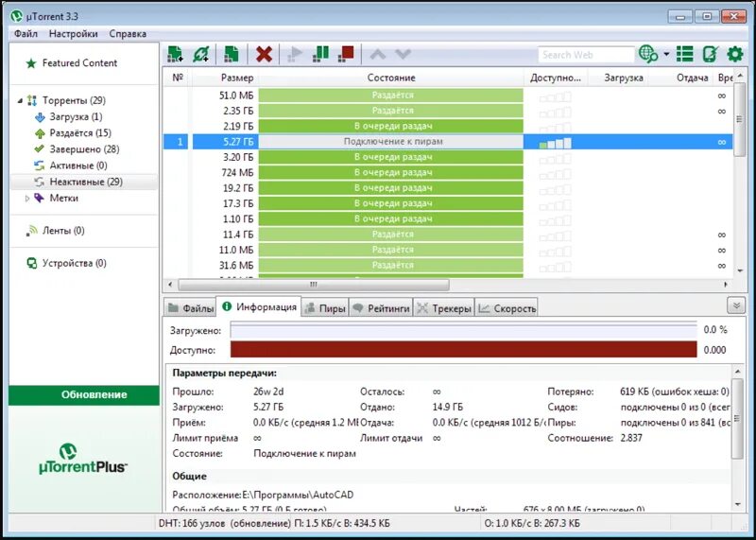This screenshot has height=540, width=756.
Task: Click Подключение к пирам status bar
Action: (391, 142)
